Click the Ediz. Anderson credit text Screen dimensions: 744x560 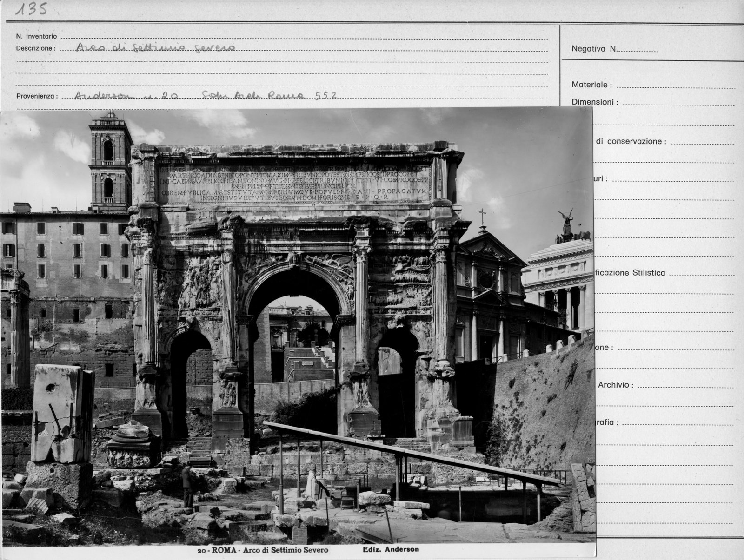[391, 549]
